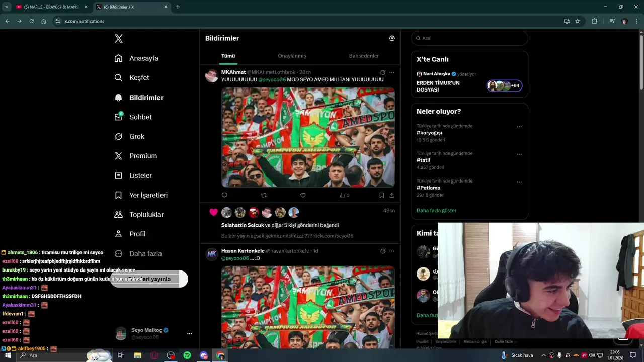Open #karyağışı trending topic
Screen dimensions: 644x362
429,133
